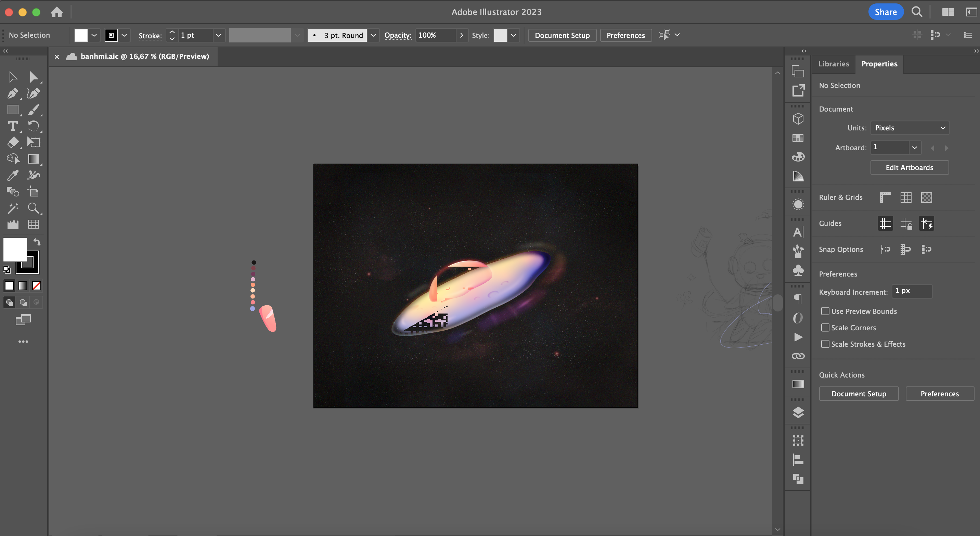Select the Pen tool

click(x=13, y=93)
